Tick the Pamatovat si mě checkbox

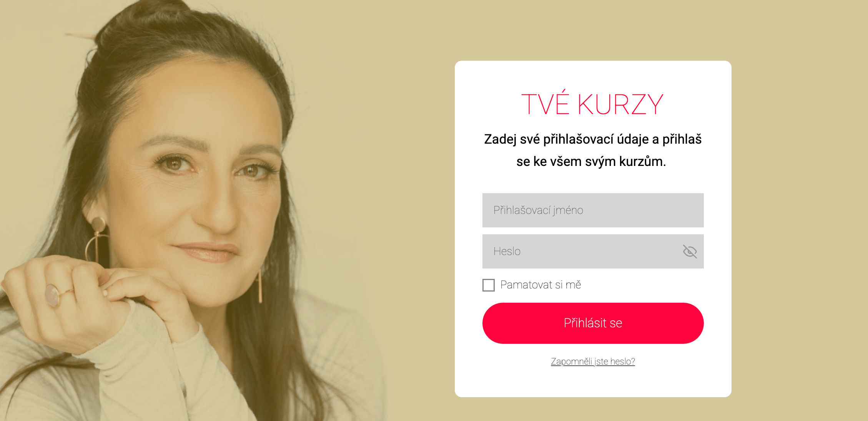pyautogui.click(x=489, y=285)
